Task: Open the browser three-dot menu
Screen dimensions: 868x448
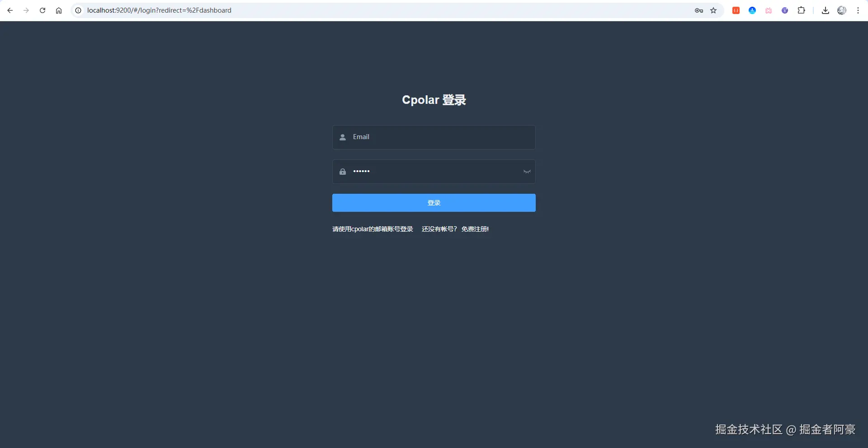Action: (858, 10)
